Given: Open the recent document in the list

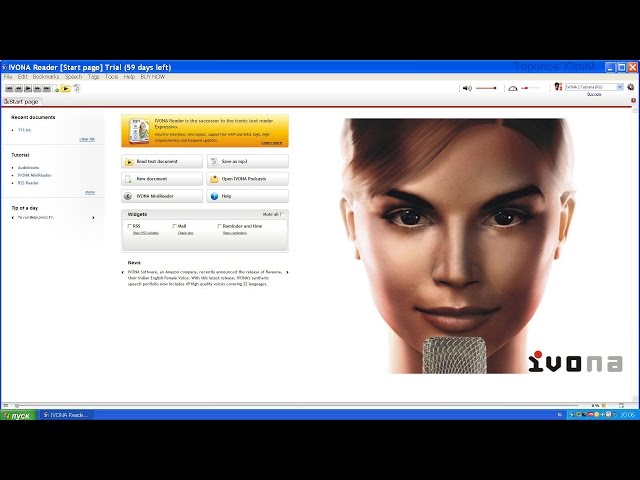Looking at the screenshot, I should tap(24, 130).
